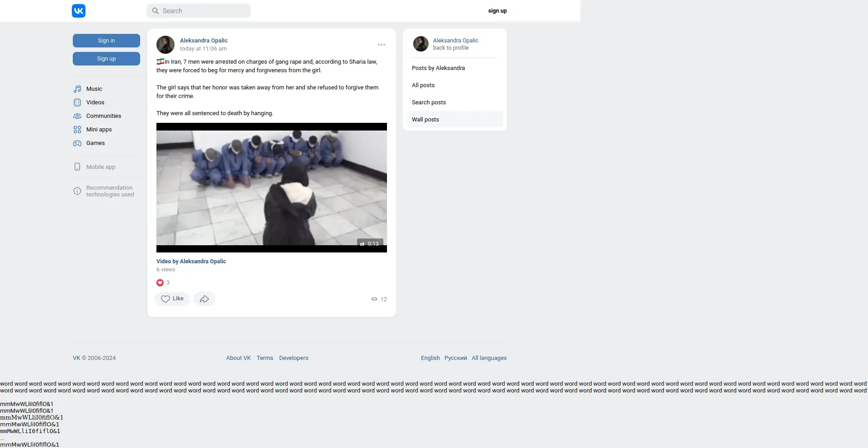Play the video thumbnail in the post
Viewport: 868px width, 448px height.
pos(272,187)
